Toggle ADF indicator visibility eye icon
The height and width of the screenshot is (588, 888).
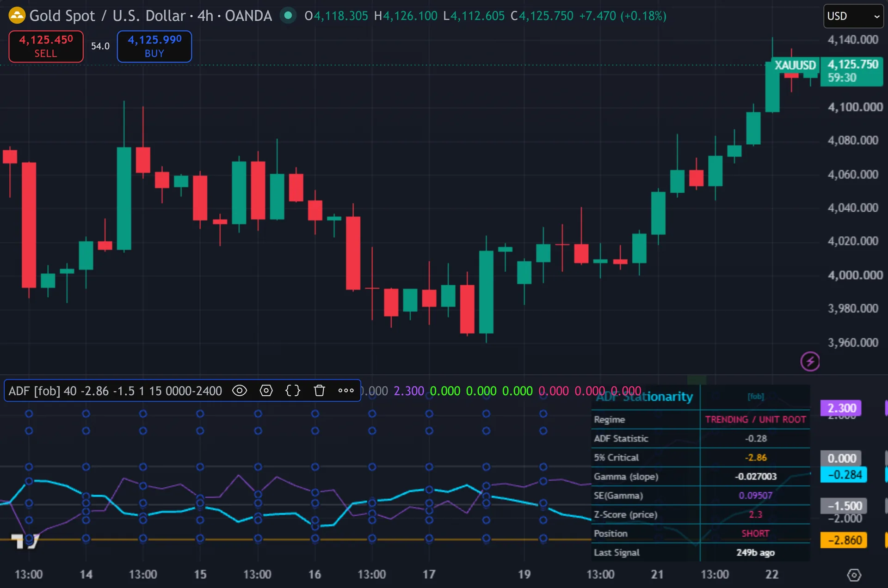click(x=240, y=391)
